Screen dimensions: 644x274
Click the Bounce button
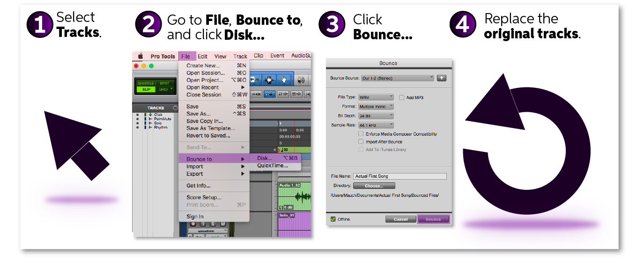coord(433,219)
